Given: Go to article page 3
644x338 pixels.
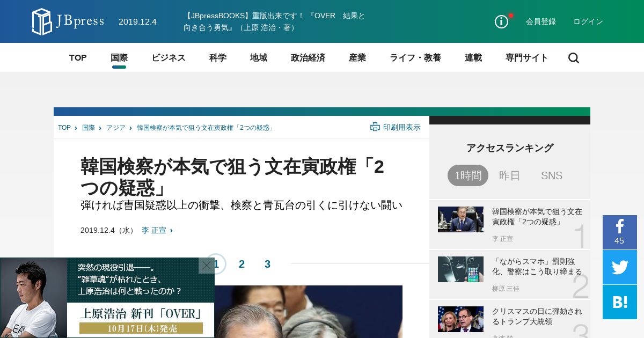Looking at the screenshot, I should (267, 264).
